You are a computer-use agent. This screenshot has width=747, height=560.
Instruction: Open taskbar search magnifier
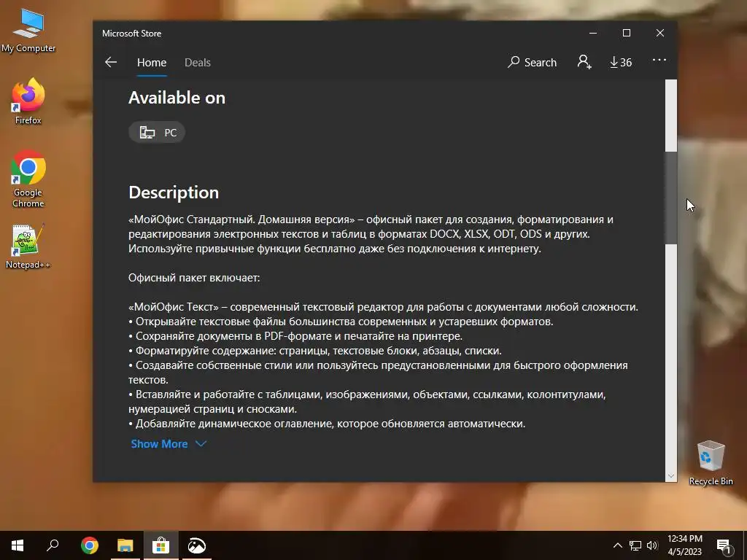point(53,545)
